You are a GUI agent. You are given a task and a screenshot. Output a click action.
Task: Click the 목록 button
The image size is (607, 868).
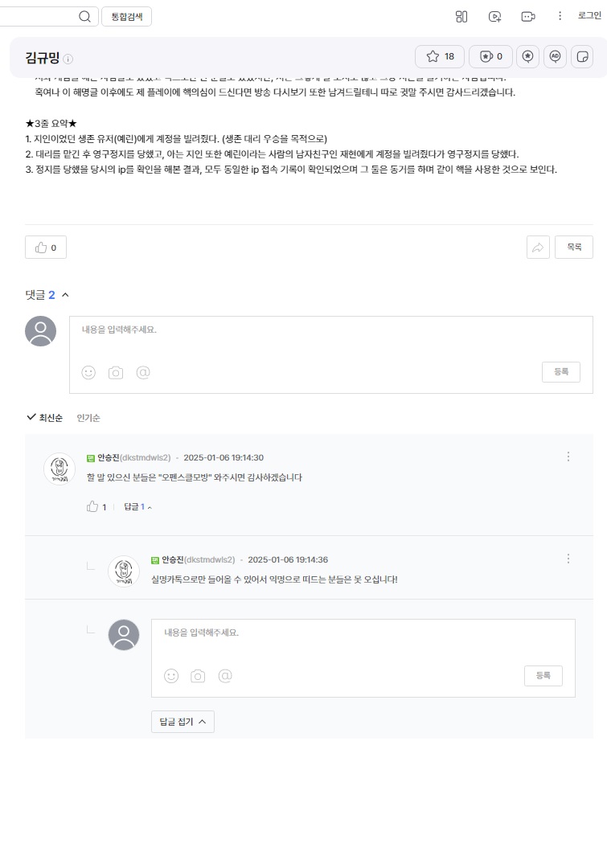pos(574,248)
